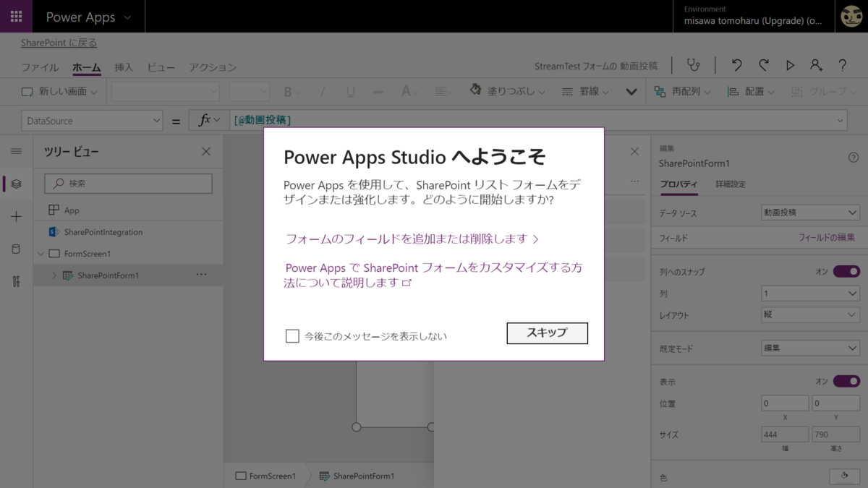This screenshot has width=868, height=488.
Task: Click the color picker paint icon
Action: pyautogui.click(x=844, y=476)
